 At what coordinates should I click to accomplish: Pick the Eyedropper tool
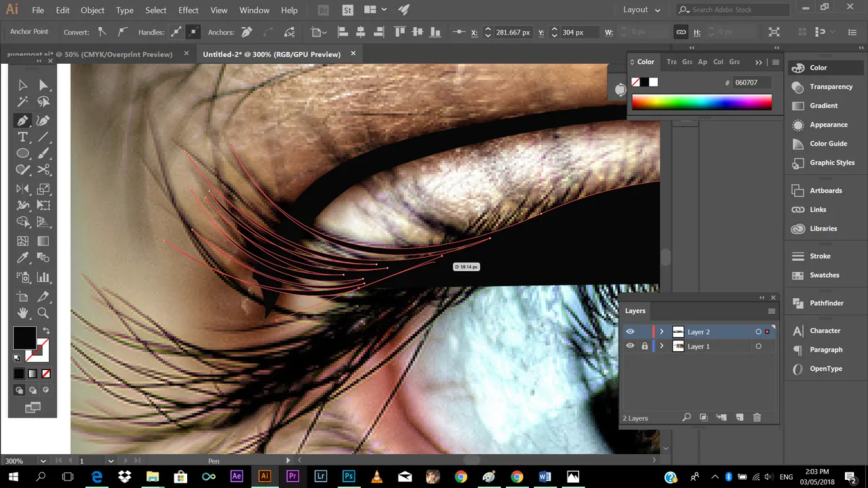click(22, 258)
